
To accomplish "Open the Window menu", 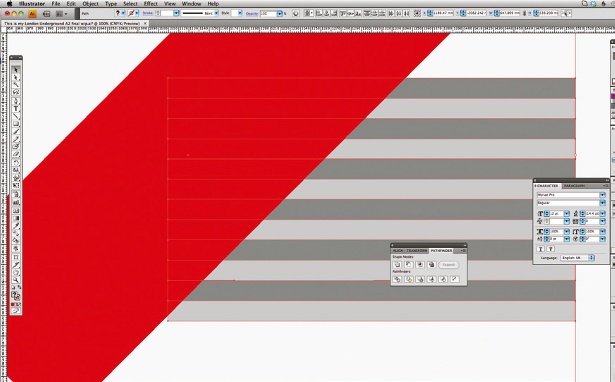I will 191,4.
